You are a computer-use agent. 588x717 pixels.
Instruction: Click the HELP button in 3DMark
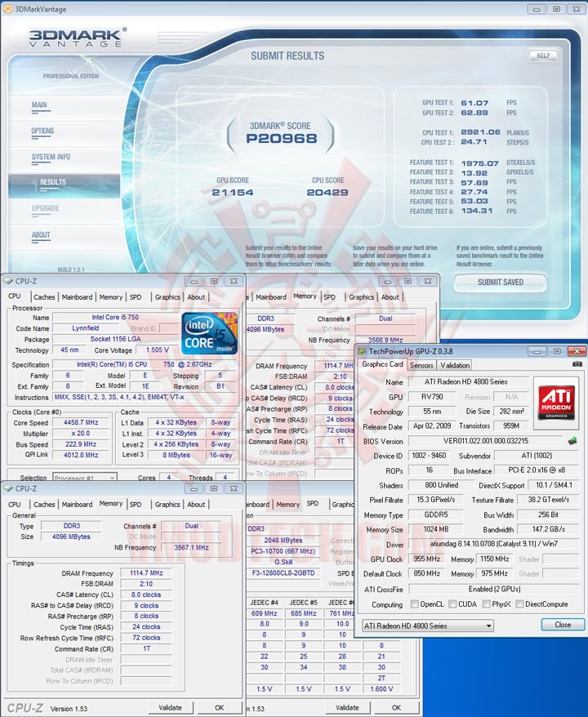543,56
